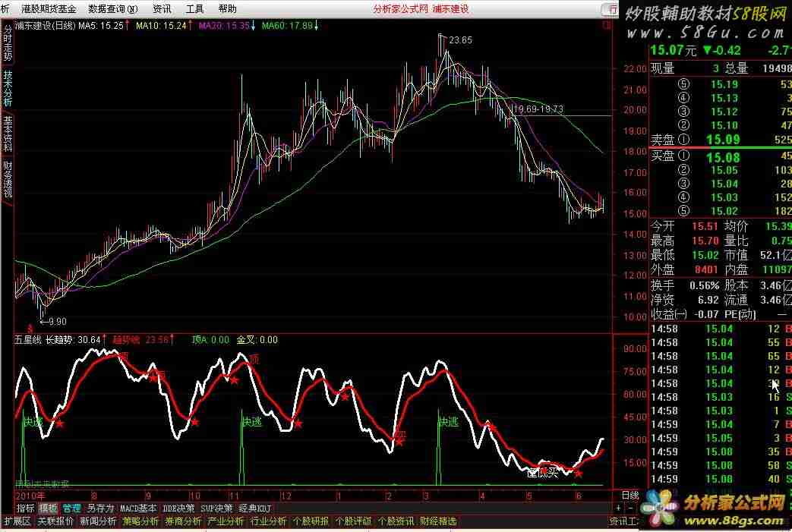Click the 23.65 high price label
Viewport: 792px width, 532px height.
pyautogui.click(x=460, y=40)
